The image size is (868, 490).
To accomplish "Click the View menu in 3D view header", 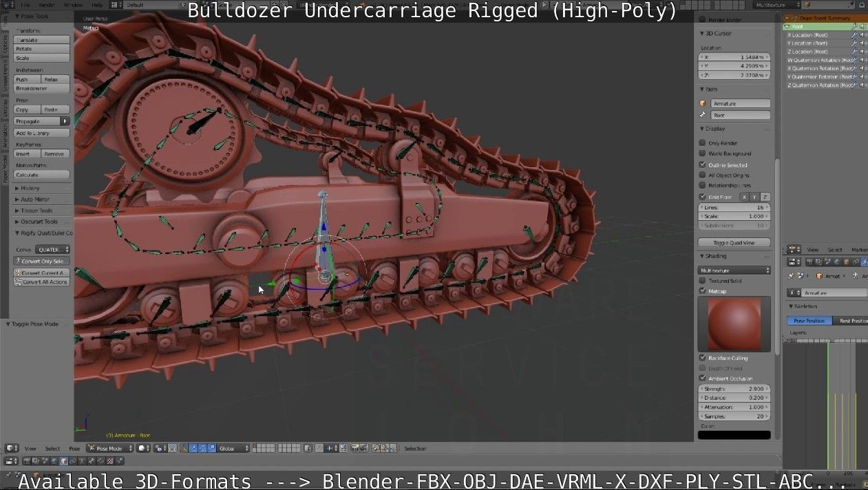I will point(30,448).
